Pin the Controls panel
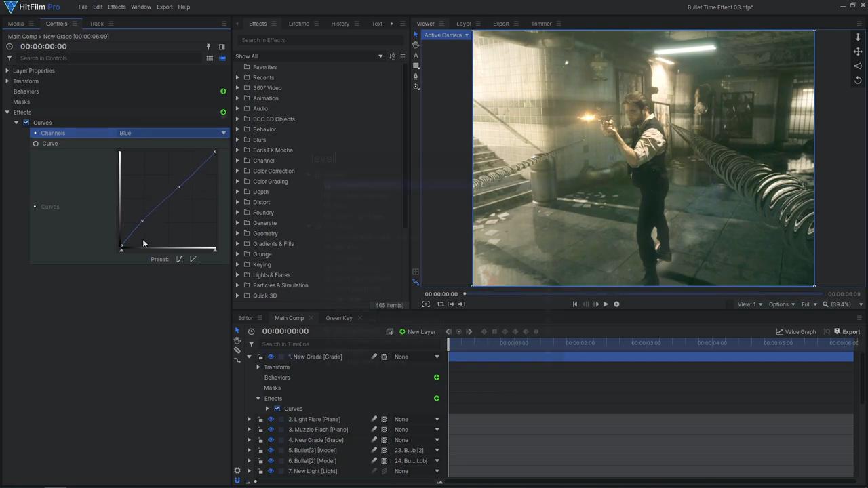Screen dimensions: 868x488 [x=208, y=47]
